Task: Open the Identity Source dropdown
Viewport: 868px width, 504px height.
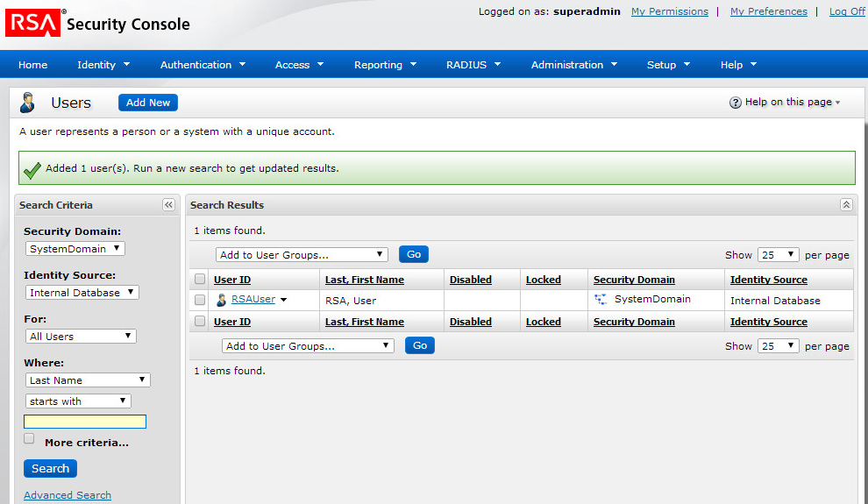Action: (81, 293)
